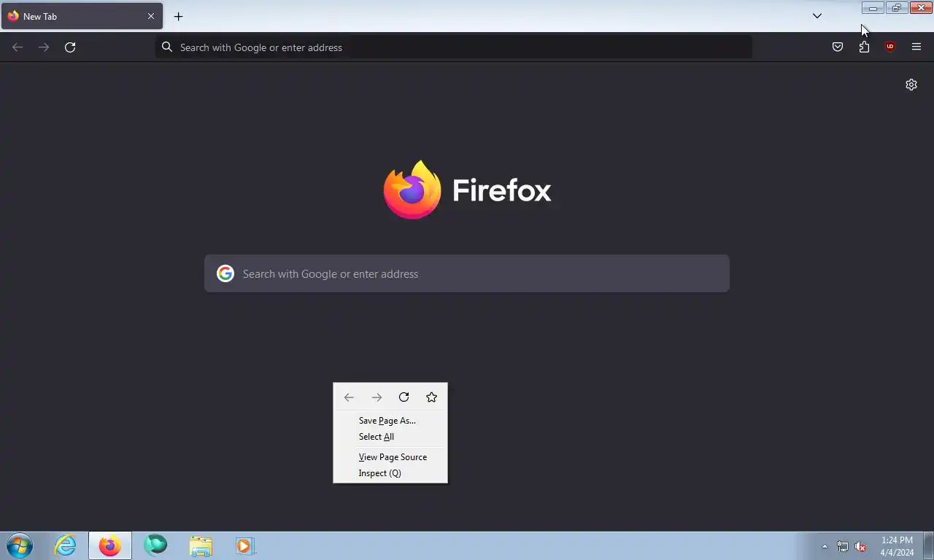Select the New Tab tab
The height and width of the screenshot is (560, 934).
[82, 16]
